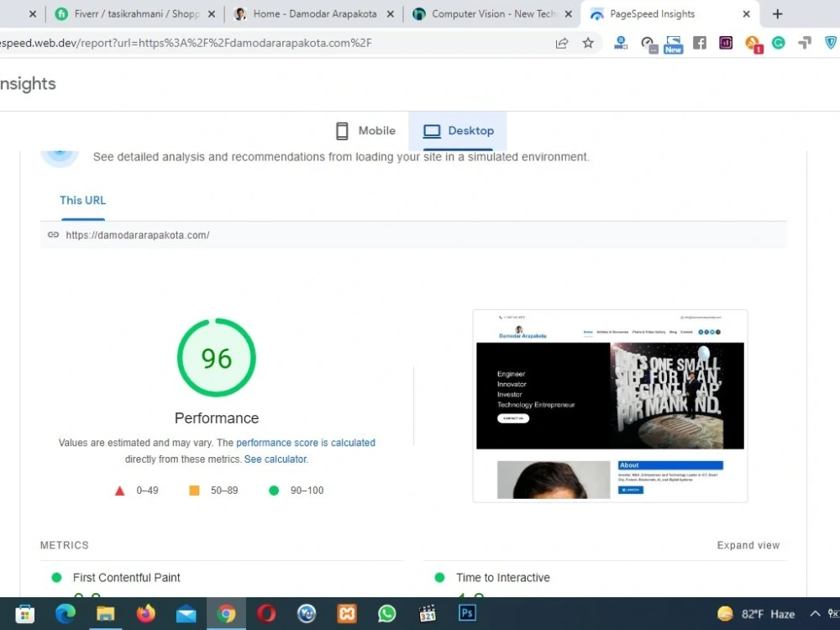Click the 96 performance score gauge
840x630 pixels.
point(217,358)
